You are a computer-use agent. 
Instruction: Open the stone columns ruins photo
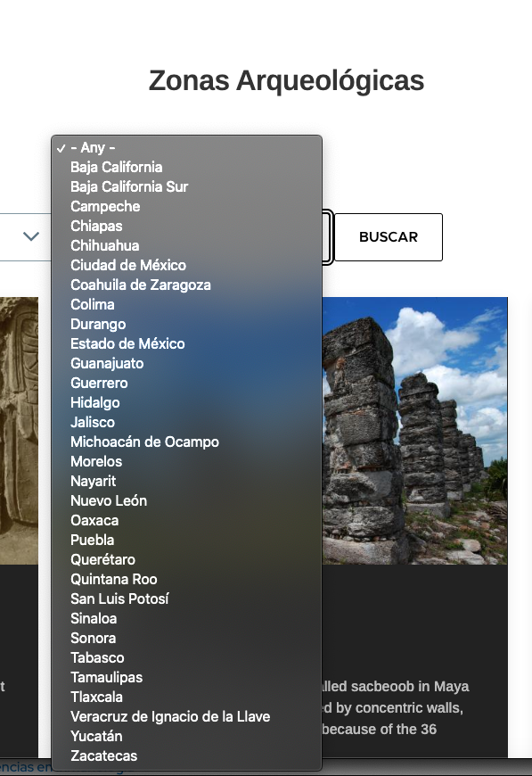coord(415,431)
